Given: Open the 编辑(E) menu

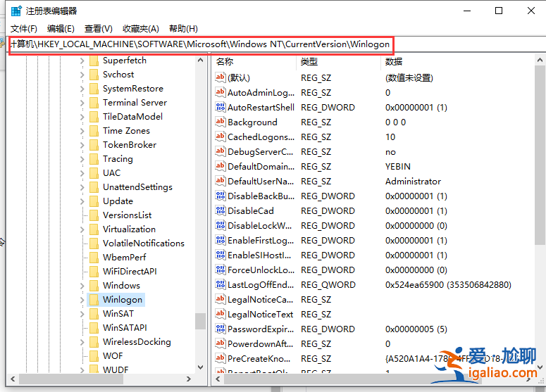Looking at the screenshot, I should 61,29.
